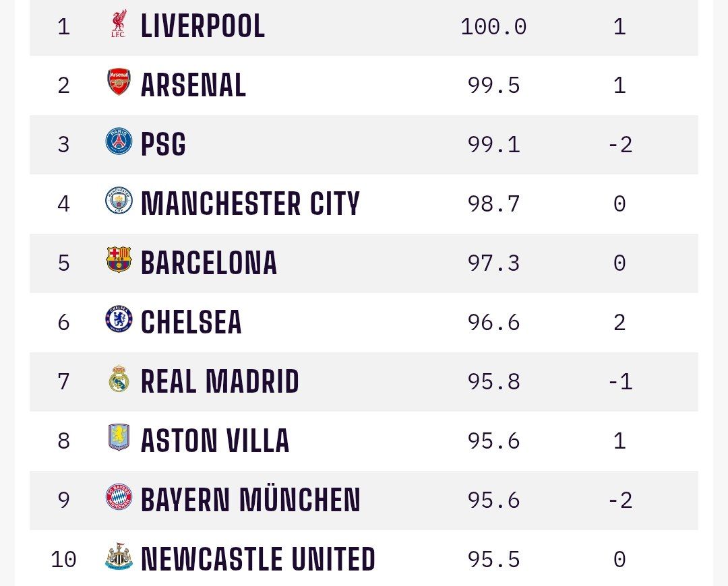The height and width of the screenshot is (586, 728).
Task: Open the ARSENAL team name link
Action: click(193, 86)
